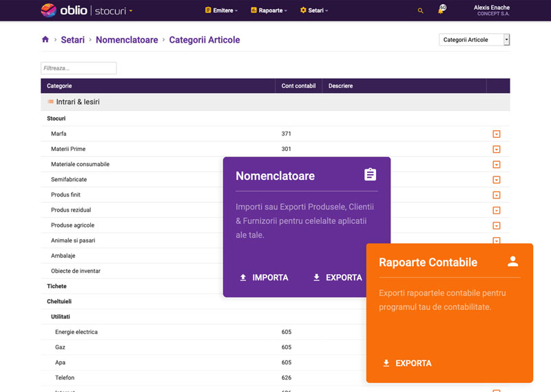The image size is (551, 392).
Task: Open Alexis Enache user account
Action: [492, 10]
